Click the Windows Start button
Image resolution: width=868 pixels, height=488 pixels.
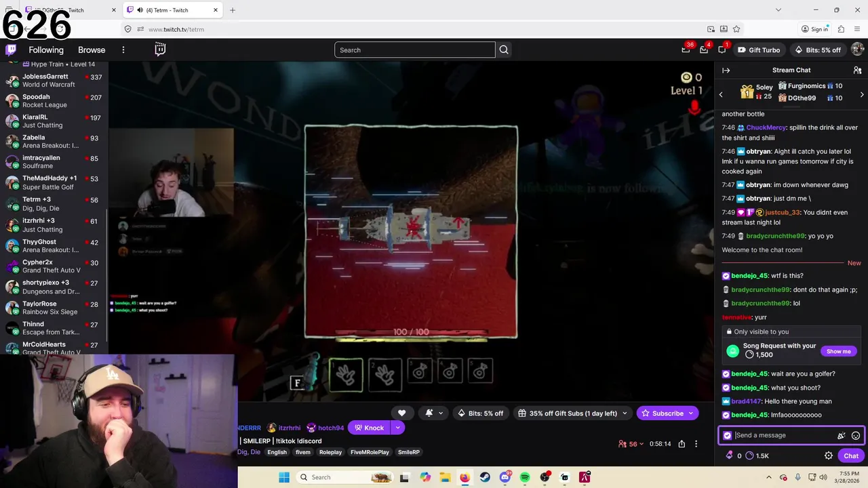pyautogui.click(x=283, y=477)
